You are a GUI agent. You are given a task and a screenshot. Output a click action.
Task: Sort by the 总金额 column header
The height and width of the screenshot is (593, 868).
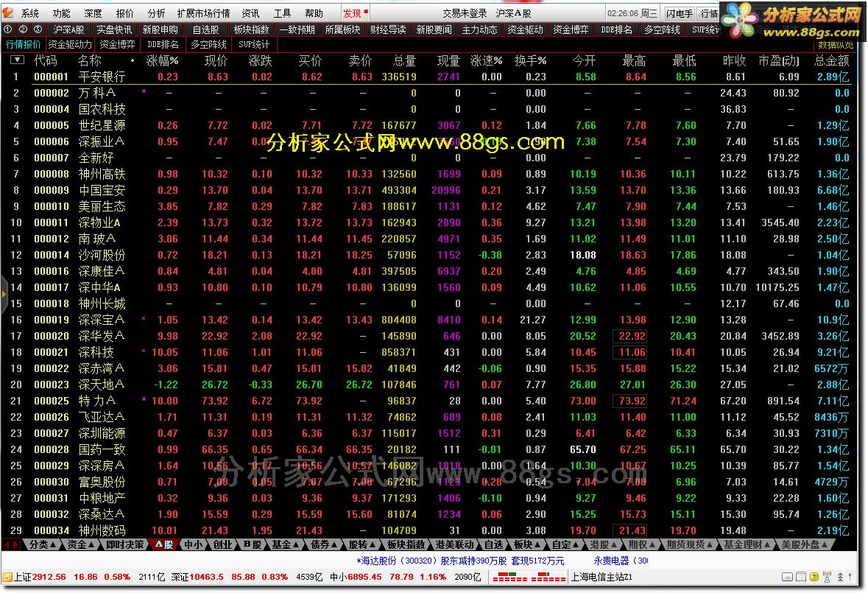pyautogui.click(x=831, y=60)
